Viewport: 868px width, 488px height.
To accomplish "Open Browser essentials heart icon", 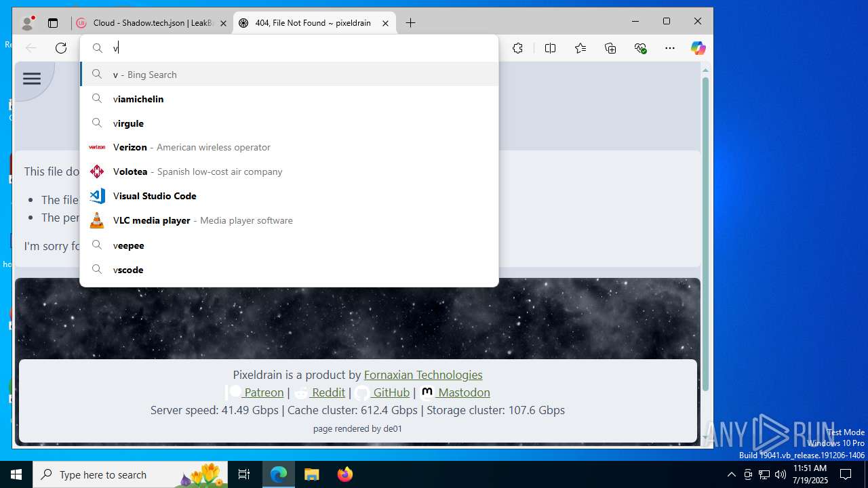I will [x=640, y=48].
